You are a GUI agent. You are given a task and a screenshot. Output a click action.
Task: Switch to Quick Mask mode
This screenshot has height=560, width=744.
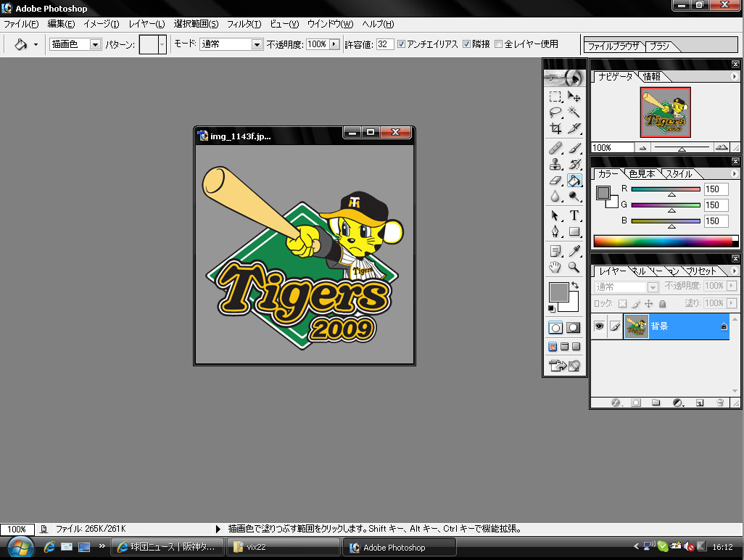[x=574, y=328]
